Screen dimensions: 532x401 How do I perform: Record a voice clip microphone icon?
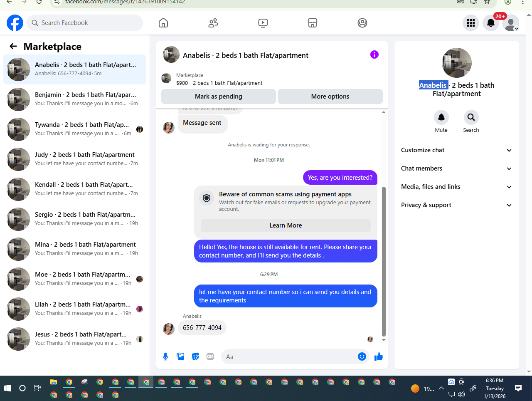(x=165, y=356)
